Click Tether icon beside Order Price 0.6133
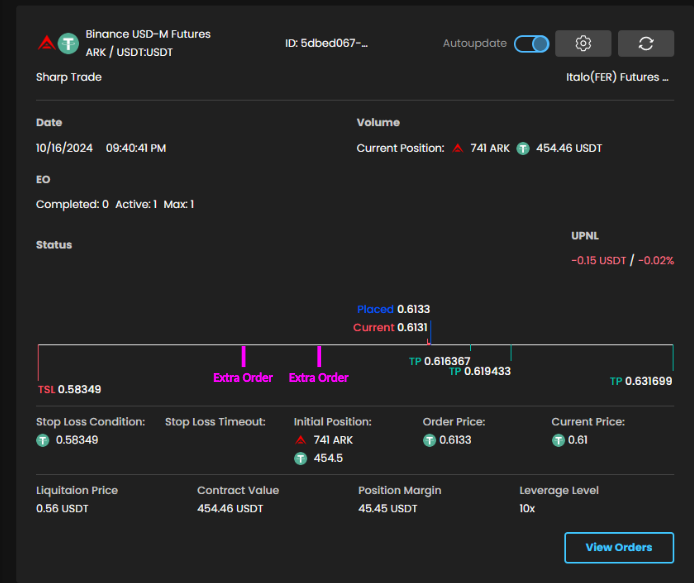 coord(429,440)
